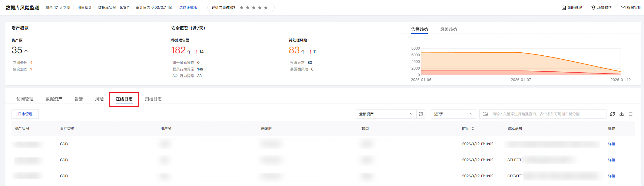View 详情 for the CREATE statement row

[x=612, y=176]
